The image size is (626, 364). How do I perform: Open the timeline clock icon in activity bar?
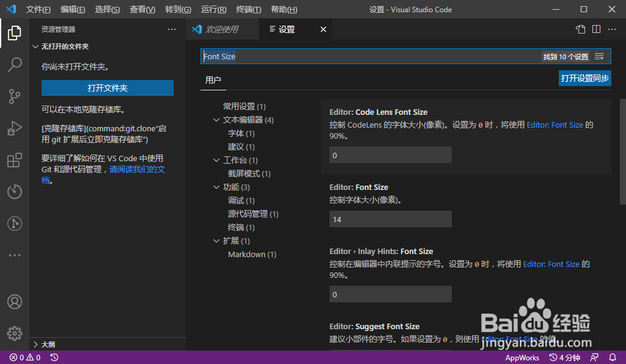pyautogui.click(x=15, y=192)
